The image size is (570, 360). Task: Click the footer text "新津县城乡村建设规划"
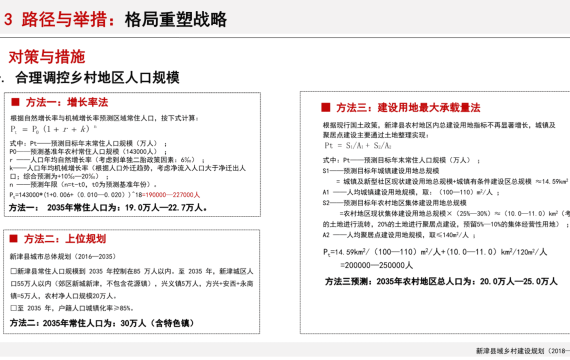point(510,351)
